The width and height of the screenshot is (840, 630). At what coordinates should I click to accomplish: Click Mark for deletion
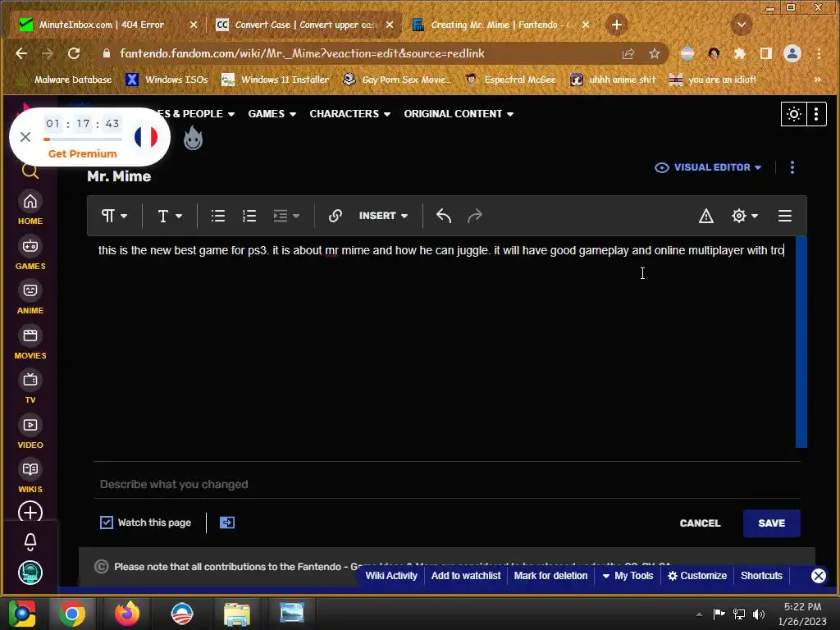550,576
